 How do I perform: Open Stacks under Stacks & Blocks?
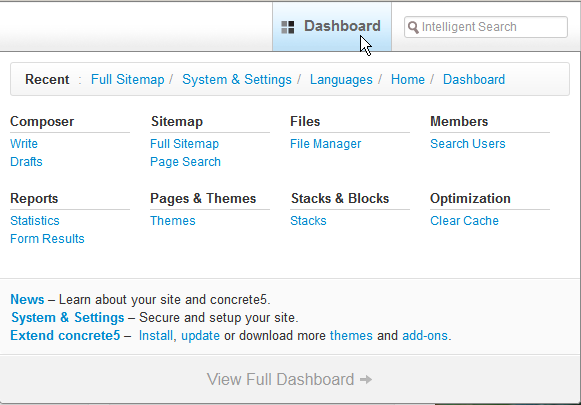point(308,221)
